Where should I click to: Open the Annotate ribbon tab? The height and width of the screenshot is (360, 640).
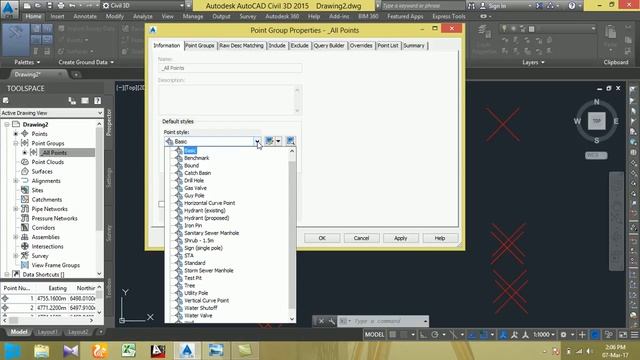coord(85,17)
